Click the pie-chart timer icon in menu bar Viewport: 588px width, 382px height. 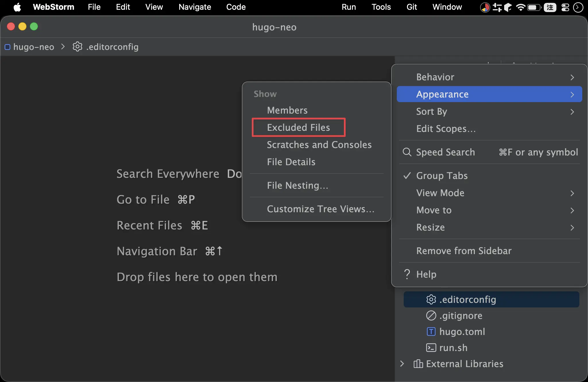click(485, 7)
